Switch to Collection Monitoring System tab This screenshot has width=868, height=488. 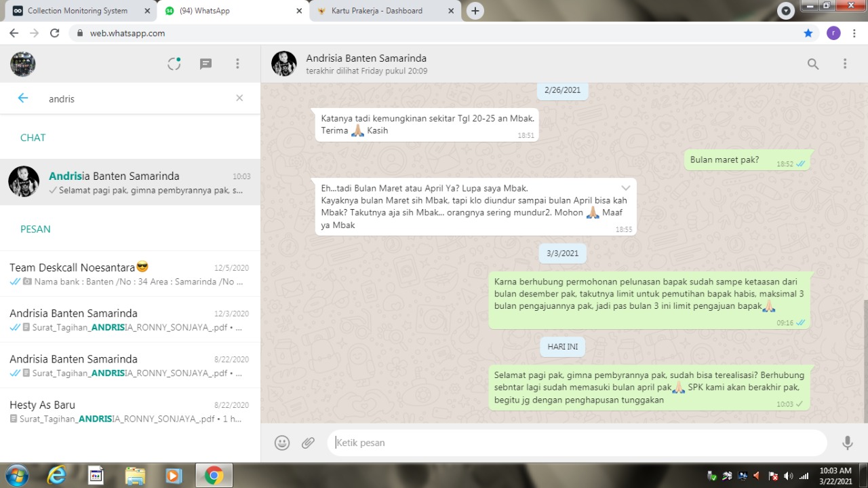(x=77, y=11)
